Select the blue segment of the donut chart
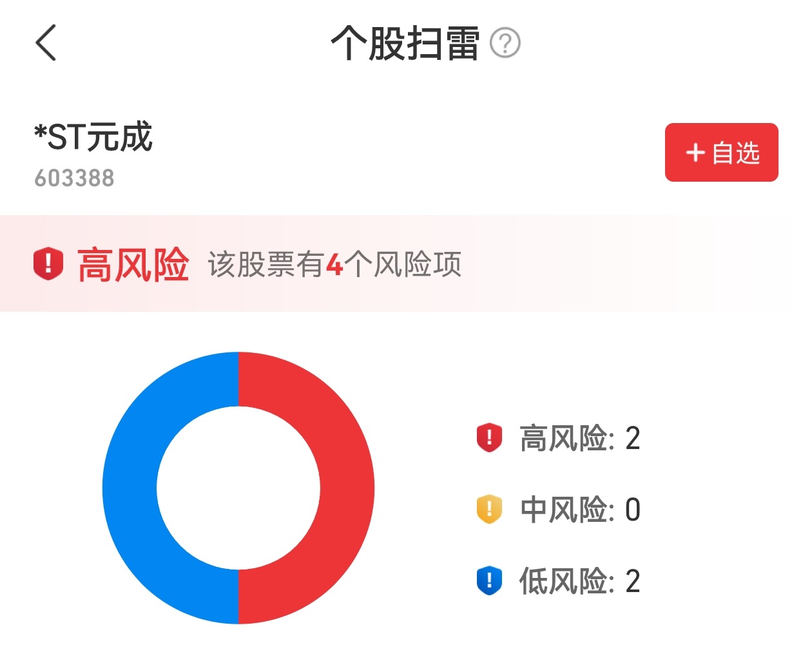The width and height of the screenshot is (812, 652). point(130,488)
